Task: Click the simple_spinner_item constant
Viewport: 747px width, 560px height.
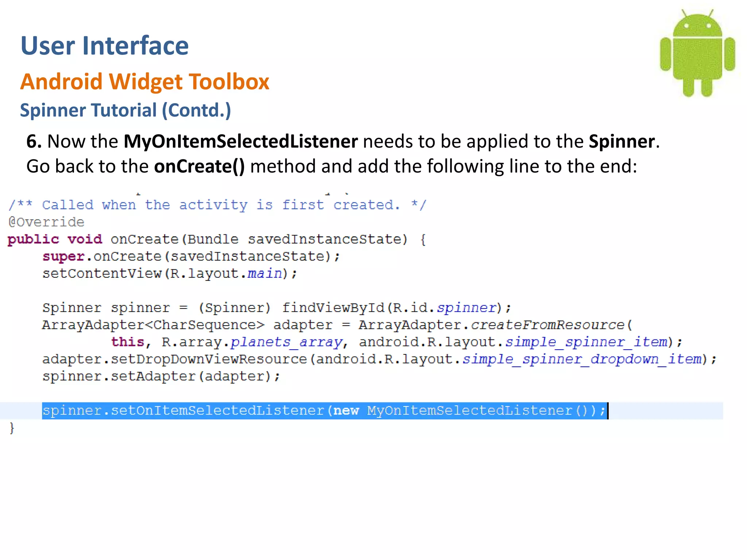Action: pyautogui.click(x=587, y=342)
